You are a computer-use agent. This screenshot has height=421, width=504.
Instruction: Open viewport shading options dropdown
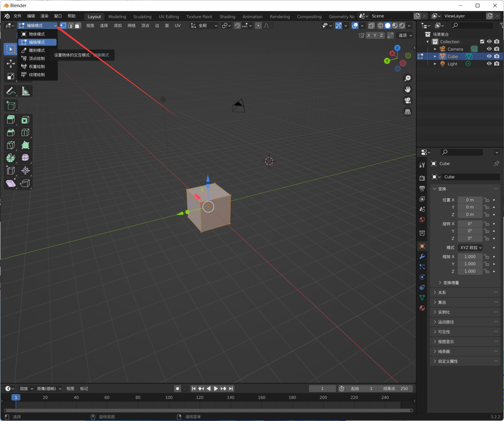point(409,26)
